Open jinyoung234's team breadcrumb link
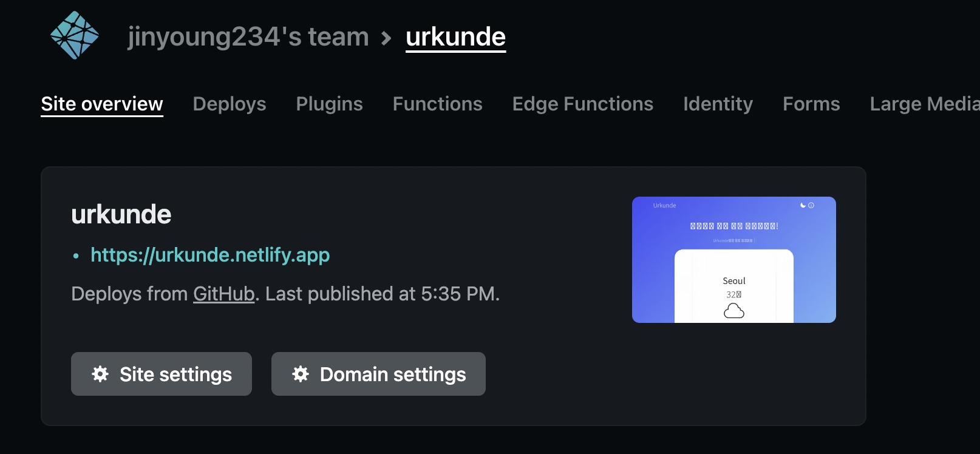The image size is (980, 454). pos(248,37)
